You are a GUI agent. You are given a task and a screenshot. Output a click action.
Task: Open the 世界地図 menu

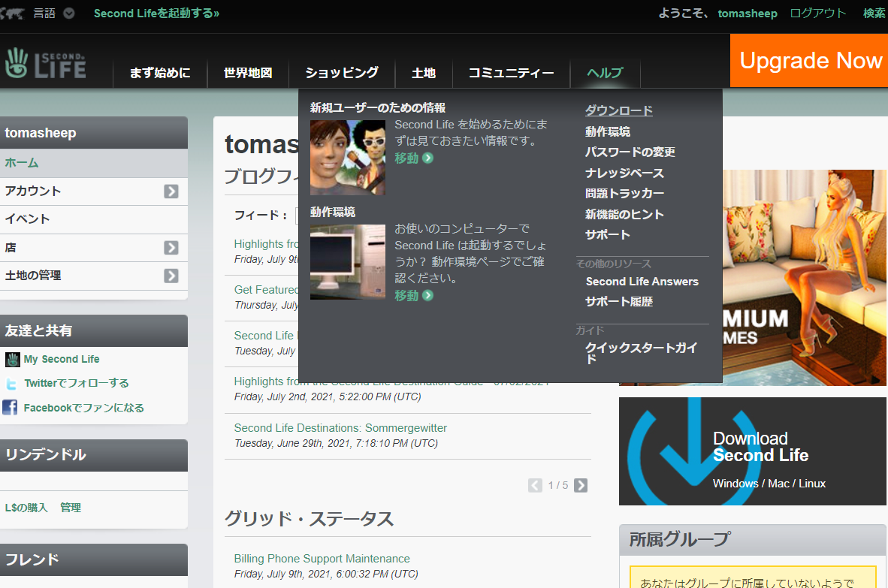(248, 73)
